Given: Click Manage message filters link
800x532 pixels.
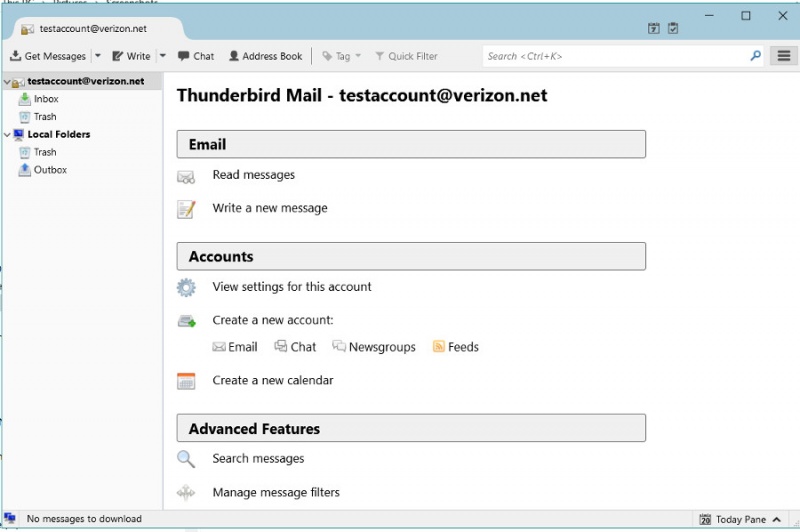Looking at the screenshot, I should point(276,492).
